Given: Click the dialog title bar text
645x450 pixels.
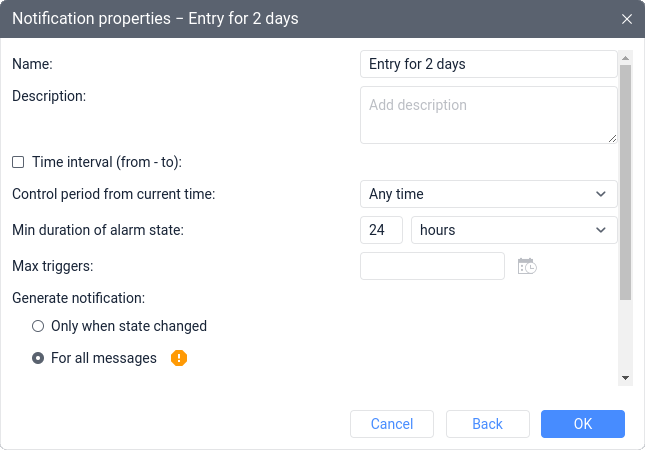Looking at the screenshot, I should click(x=155, y=19).
